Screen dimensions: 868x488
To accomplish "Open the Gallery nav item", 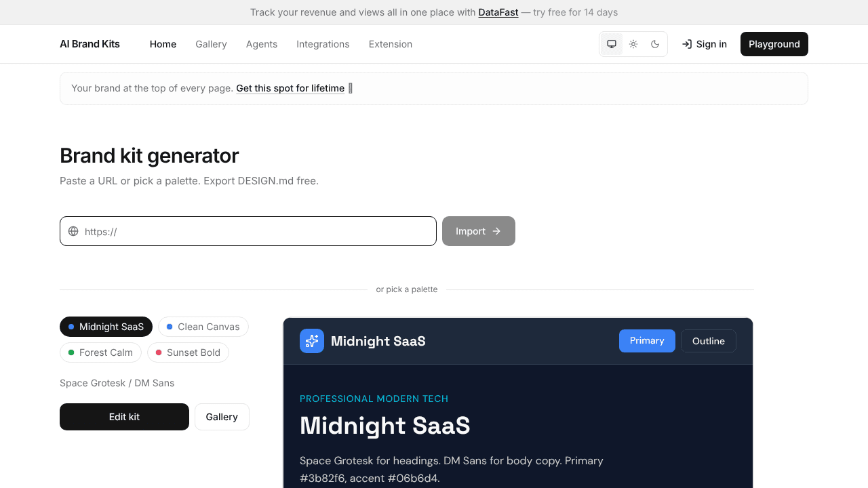I will click(211, 44).
